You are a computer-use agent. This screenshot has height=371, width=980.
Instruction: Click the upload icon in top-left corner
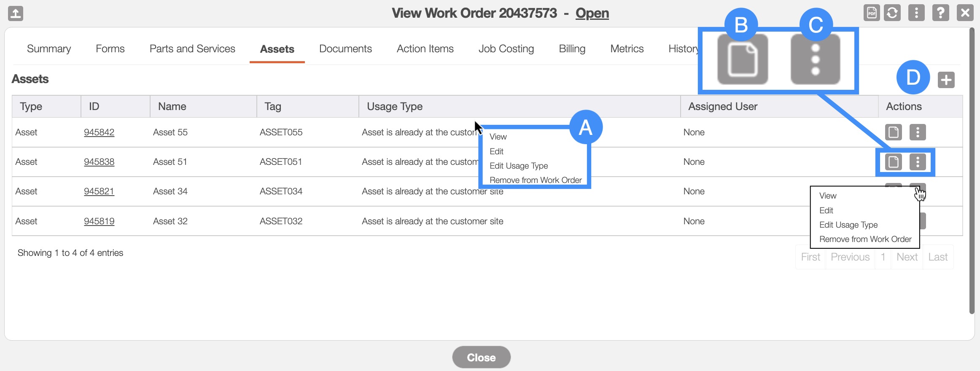(16, 13)
